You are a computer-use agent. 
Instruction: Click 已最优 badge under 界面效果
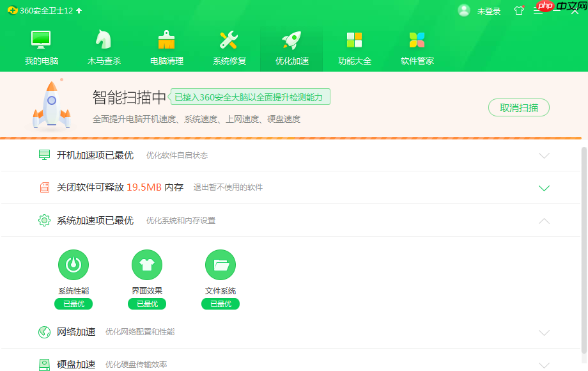pyautogui.click(x=147, y=304)
